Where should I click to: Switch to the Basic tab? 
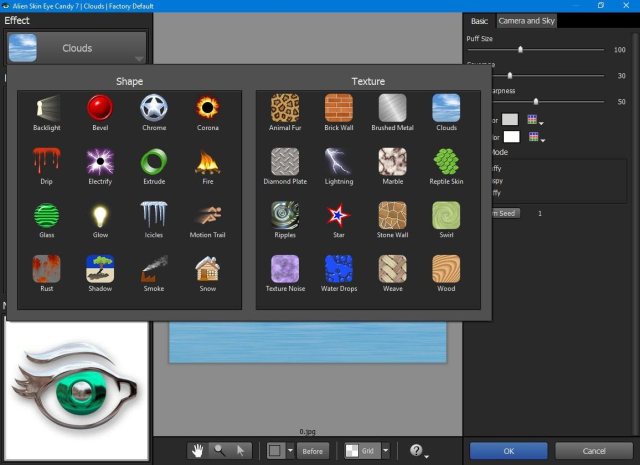pyautogui.click(x=479, y=21)
